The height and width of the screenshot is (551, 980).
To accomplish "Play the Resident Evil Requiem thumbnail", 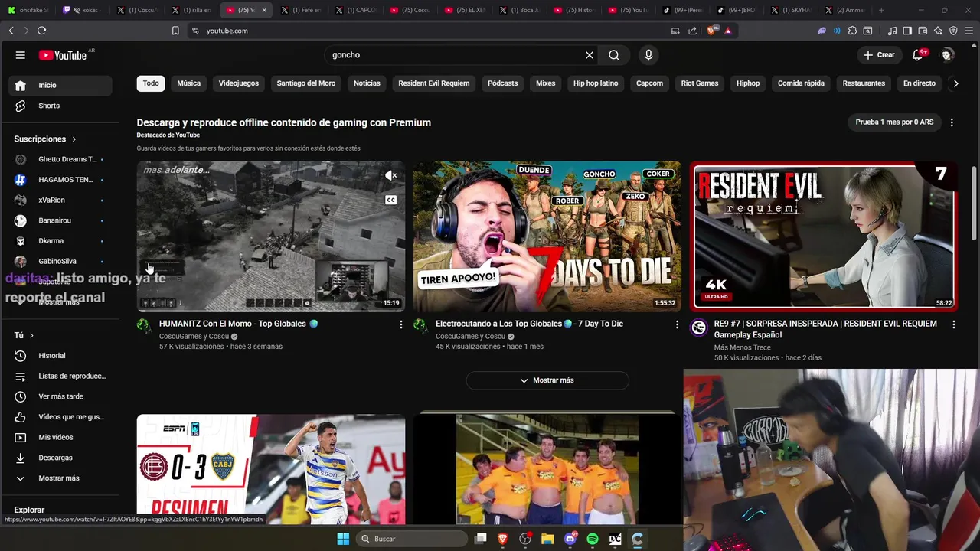I will 823,236.
